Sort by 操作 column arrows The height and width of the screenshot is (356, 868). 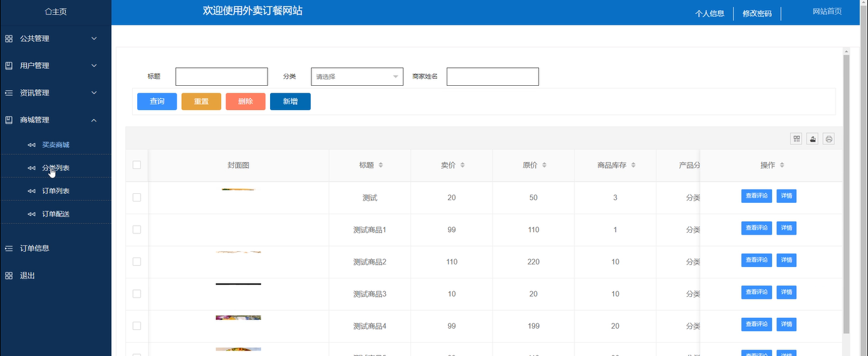point(782,165)
